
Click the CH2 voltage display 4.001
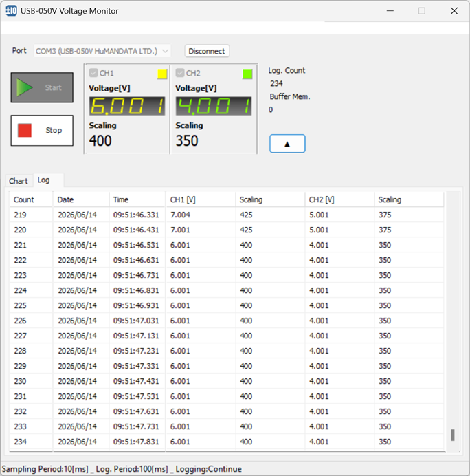pyautogui.click(x=214, y=106)
